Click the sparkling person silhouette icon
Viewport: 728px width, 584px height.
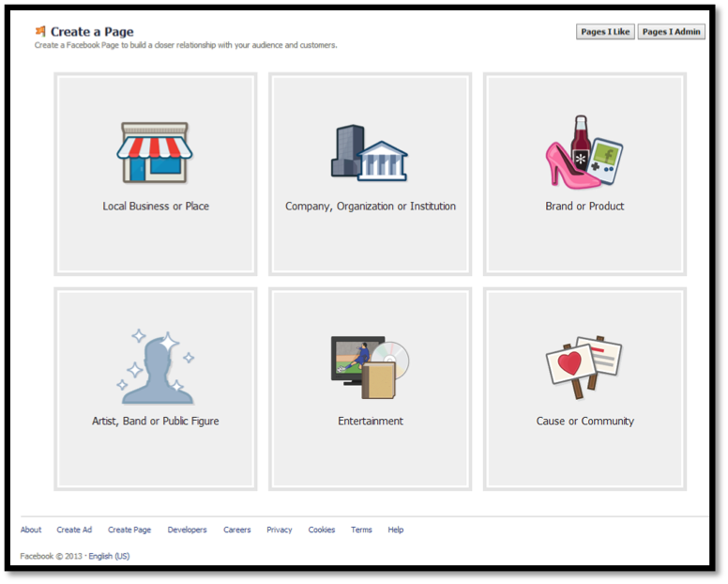155,367
